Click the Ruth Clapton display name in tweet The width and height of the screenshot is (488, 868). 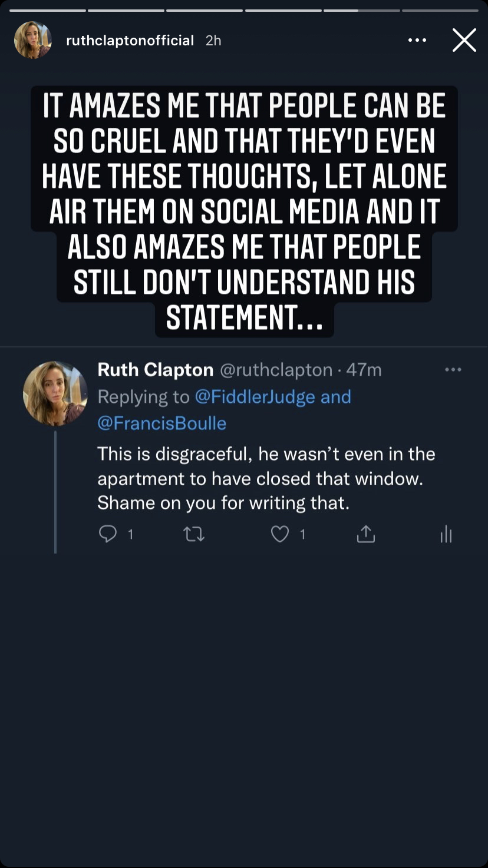(155, 370)
